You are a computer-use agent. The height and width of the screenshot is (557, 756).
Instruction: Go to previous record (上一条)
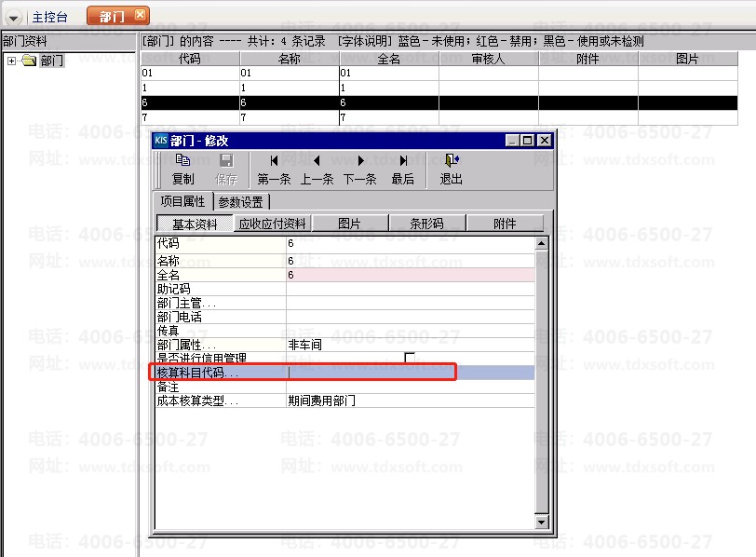(317, 161)
